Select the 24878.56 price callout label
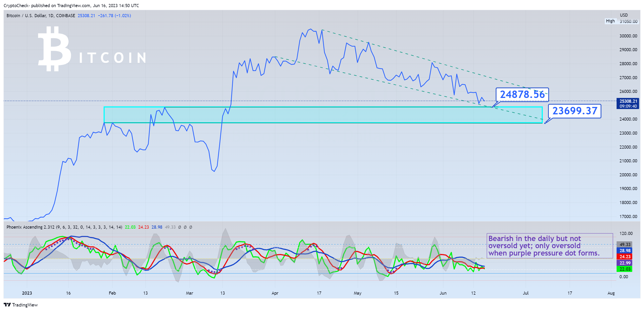 pyautogui.click(x=522, y=95)
